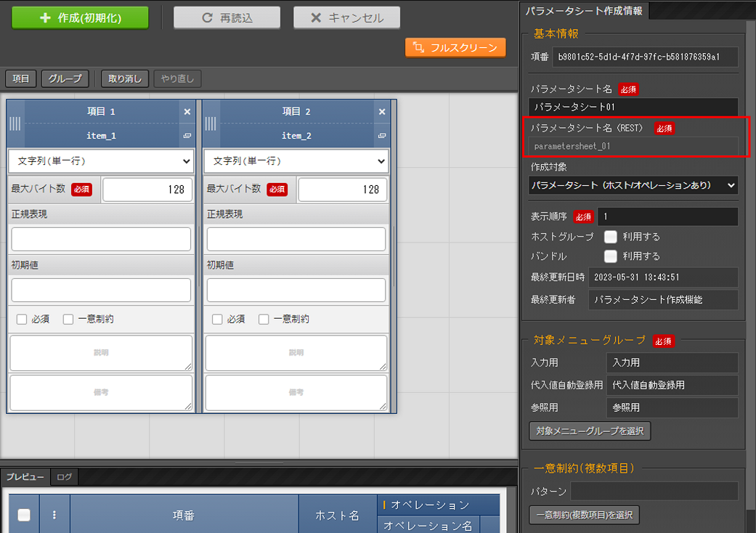Grab the drag handle of 項目 1
This screenshot has width=756, height=533.
15,123
